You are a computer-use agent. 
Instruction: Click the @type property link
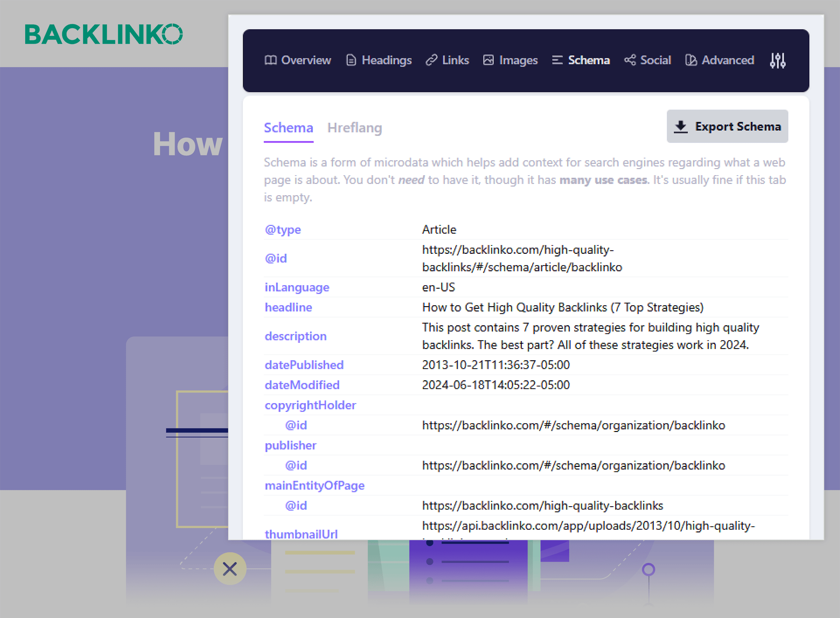[x=283, y=229]
